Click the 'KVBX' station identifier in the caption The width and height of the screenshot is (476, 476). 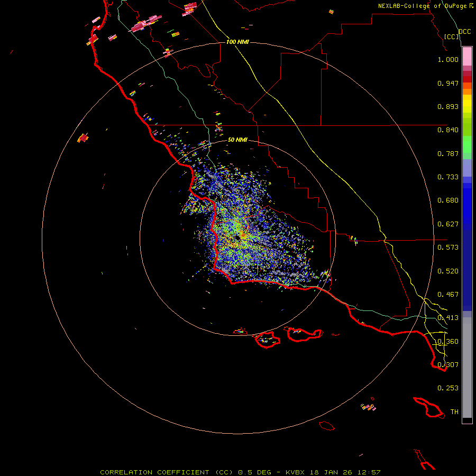(x=295, y=472)
